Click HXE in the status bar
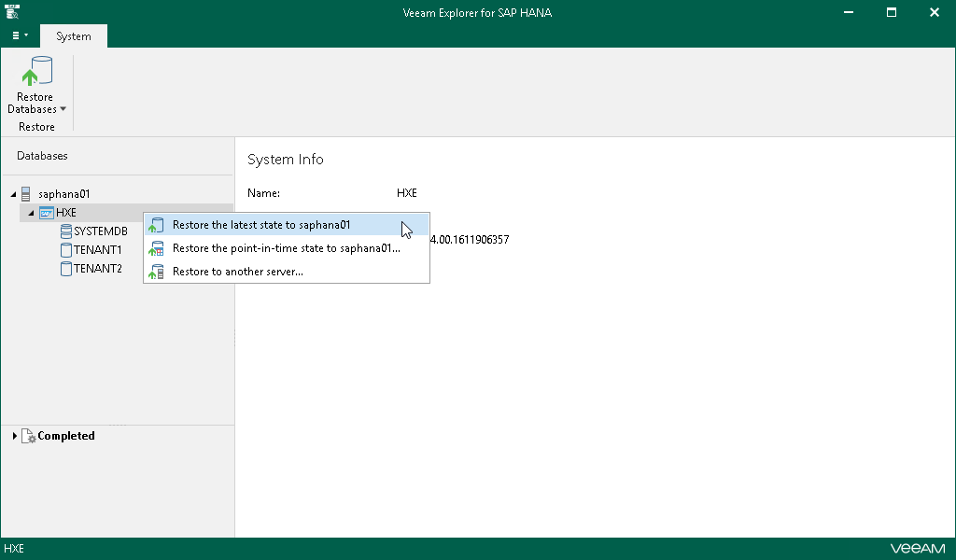 point(14,549)
